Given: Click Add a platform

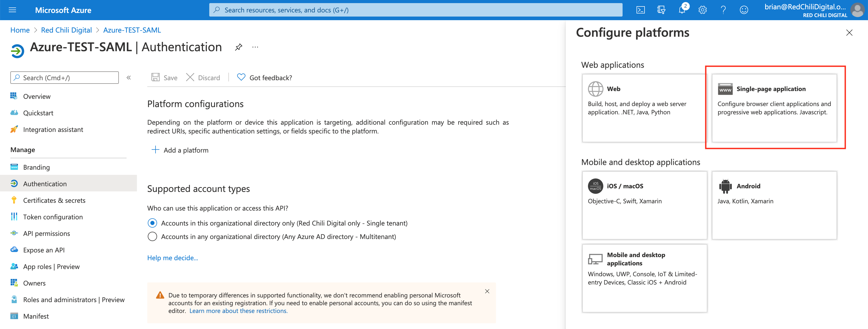Looking at the screenshot, I should [x=180, y=150].
